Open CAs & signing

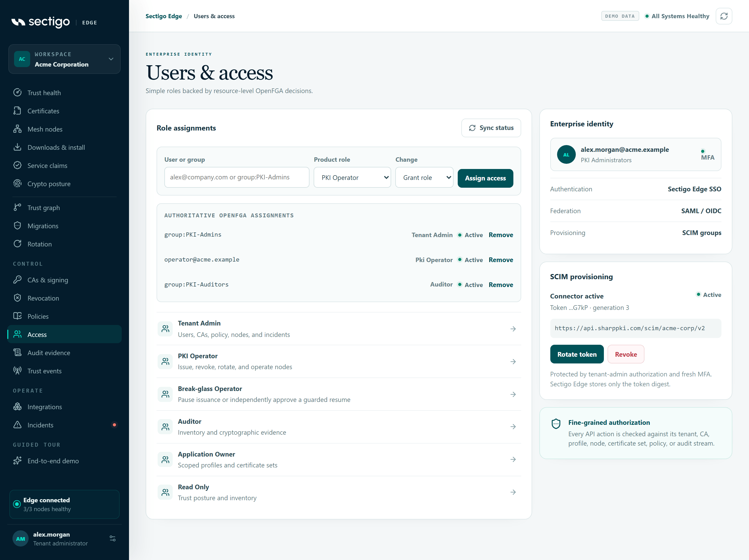[64, 280]
